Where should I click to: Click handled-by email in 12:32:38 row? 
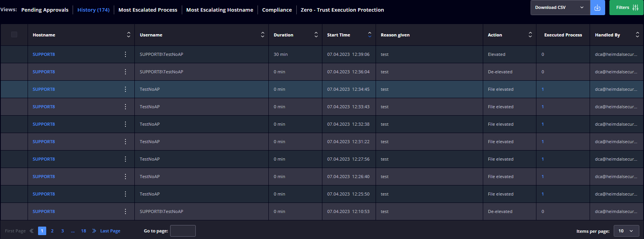pos(616,124)
